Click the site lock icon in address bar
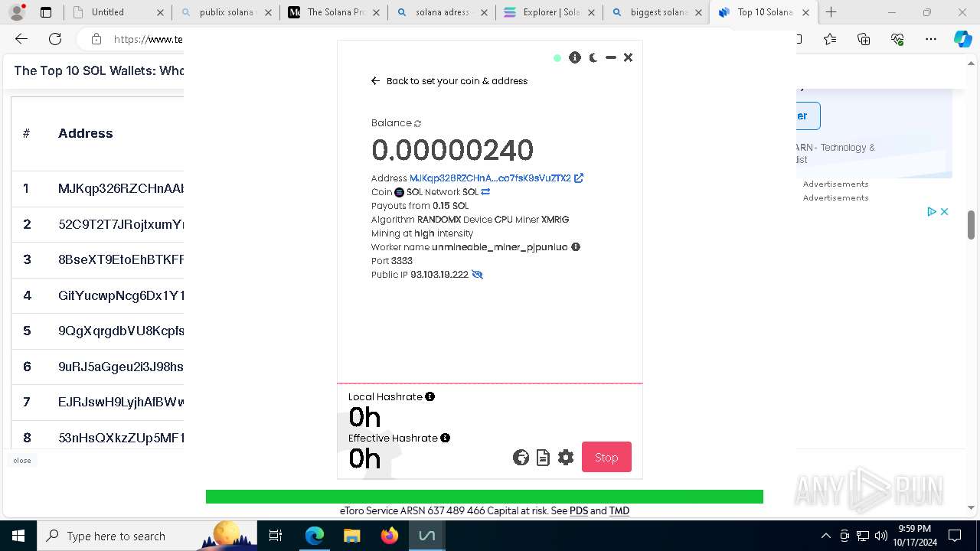 click(96, 39)
